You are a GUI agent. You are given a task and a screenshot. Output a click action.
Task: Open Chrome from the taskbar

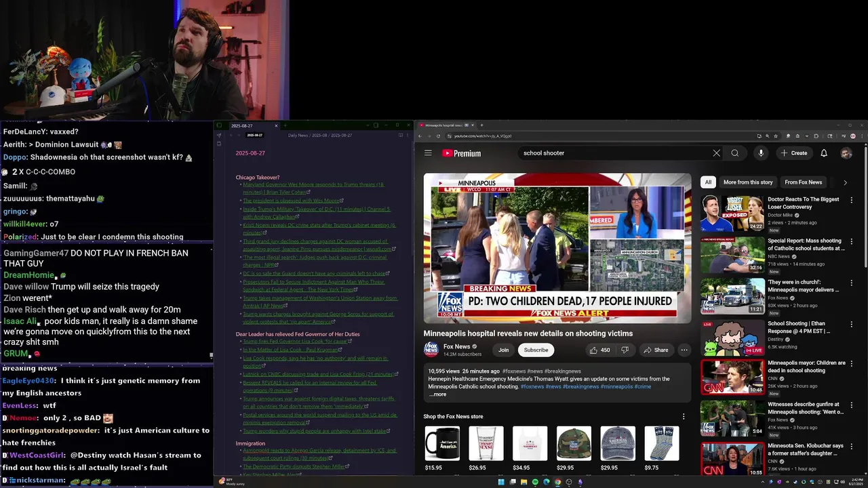point(557,482)
